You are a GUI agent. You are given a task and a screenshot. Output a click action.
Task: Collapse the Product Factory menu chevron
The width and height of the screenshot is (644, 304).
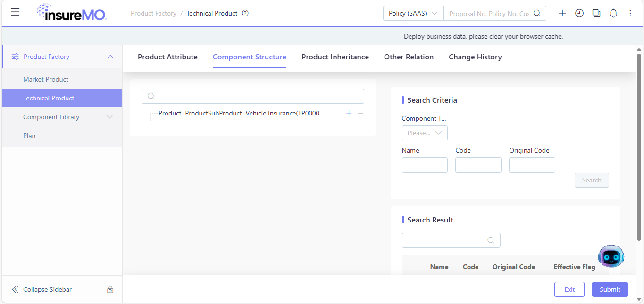110,57
